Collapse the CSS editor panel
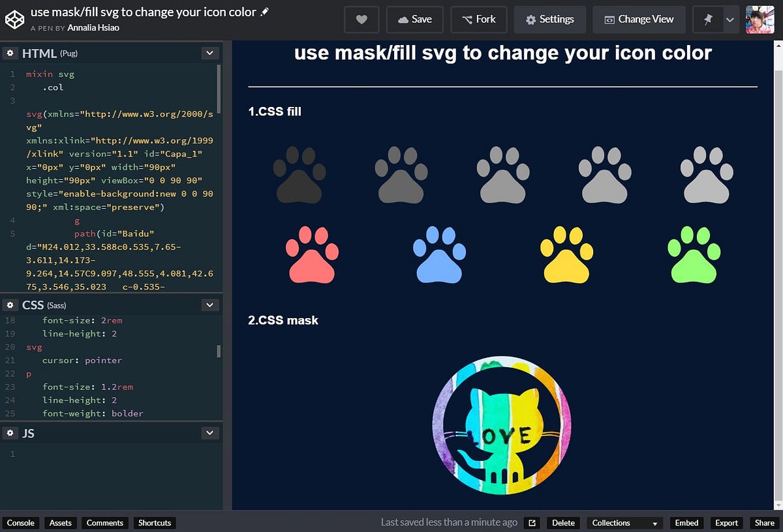Viewport: 783px width, 532px height. click(x=209, y=304)
